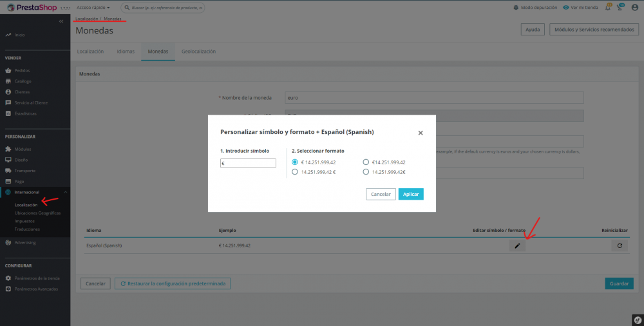Click the Ejemplo column header
This screenshot has width=644, height=326.
(x=227, y=230)
